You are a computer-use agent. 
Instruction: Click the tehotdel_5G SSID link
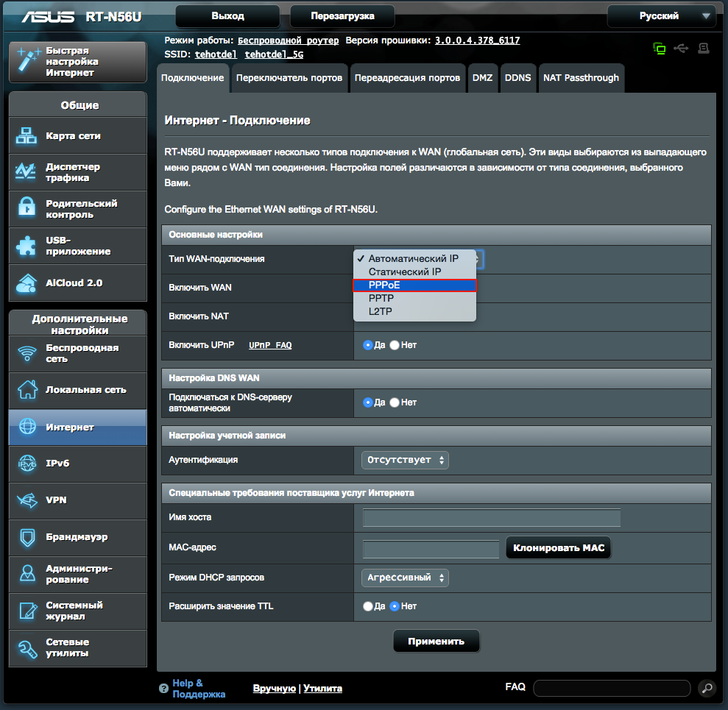[274, 54]
